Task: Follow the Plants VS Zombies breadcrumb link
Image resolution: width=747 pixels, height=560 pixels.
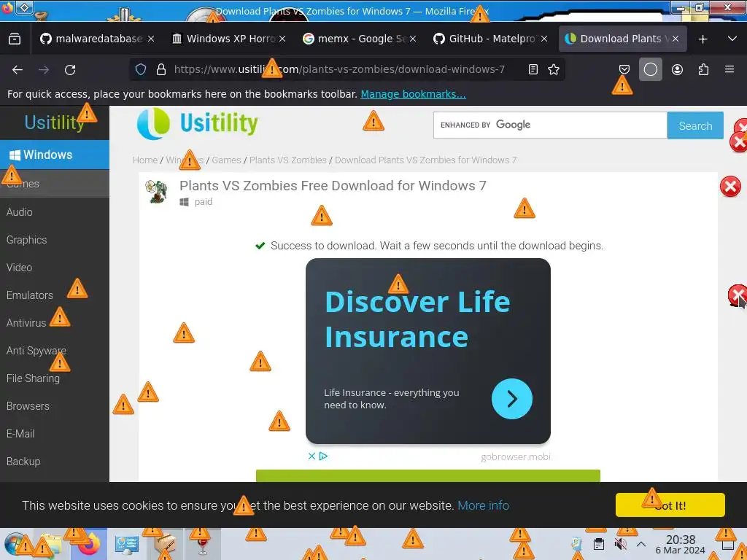Action: (x=287, y=160)
